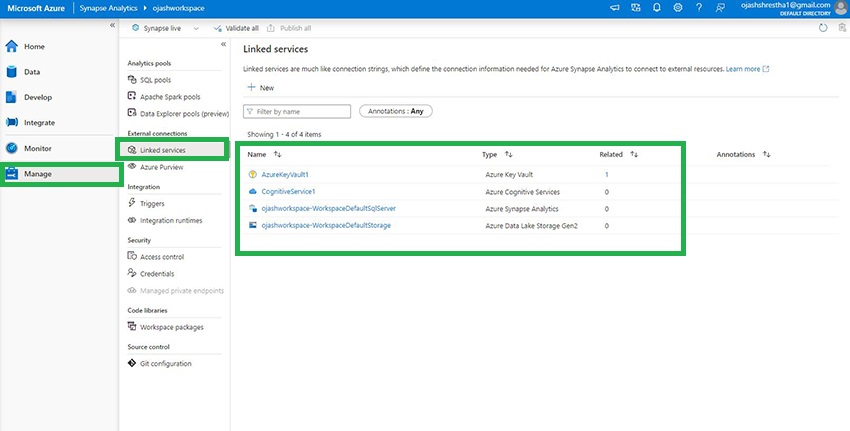Screen dimensions: 850x431
Task: Open the Annotations: Any filter
Action: (395, 111)
